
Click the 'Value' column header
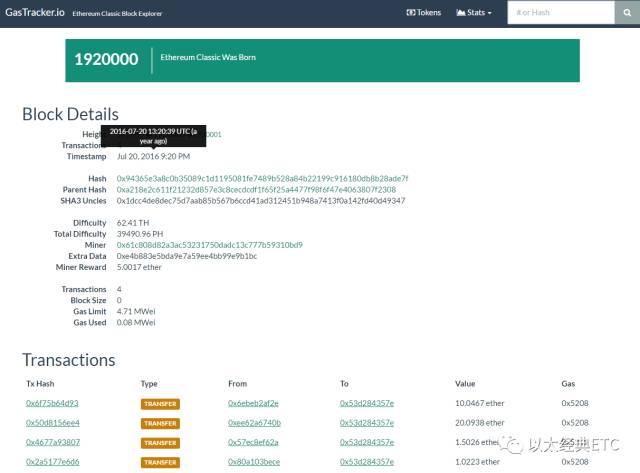(x=465, y=384)
